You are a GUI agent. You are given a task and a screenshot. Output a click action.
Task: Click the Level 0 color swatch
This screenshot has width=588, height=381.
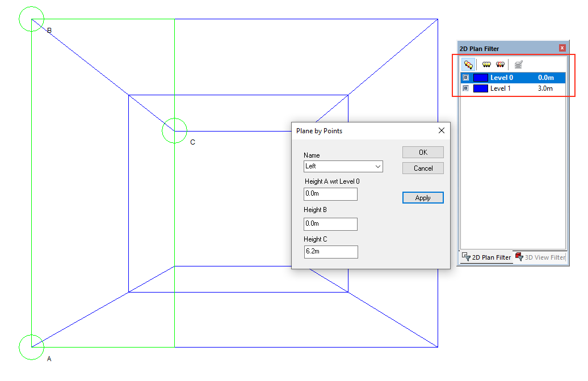click(480, 78)
